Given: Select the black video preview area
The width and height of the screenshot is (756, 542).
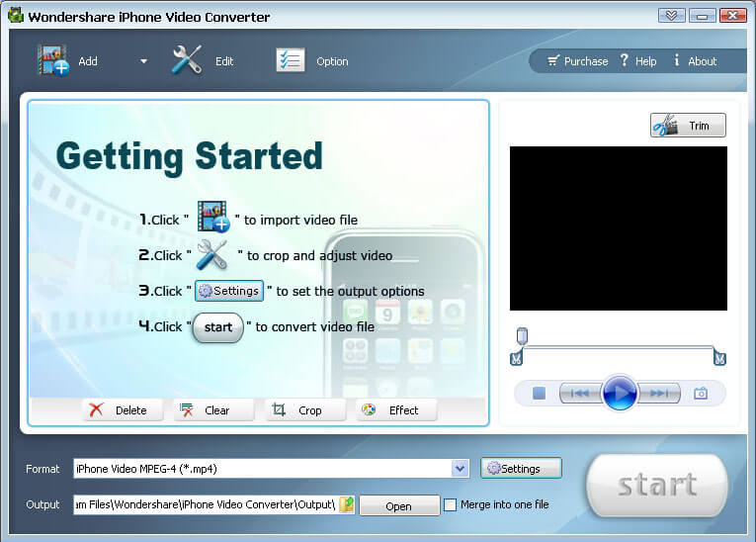Looking at the screenshot, I should click(x=618, y=228).
